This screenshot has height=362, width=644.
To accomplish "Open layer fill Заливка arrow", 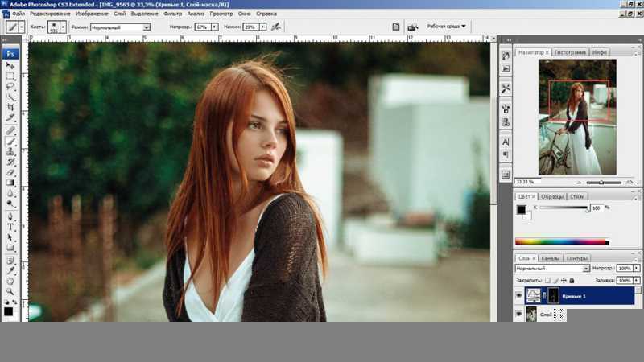I will pyautogui.click(x=636, y=280).
